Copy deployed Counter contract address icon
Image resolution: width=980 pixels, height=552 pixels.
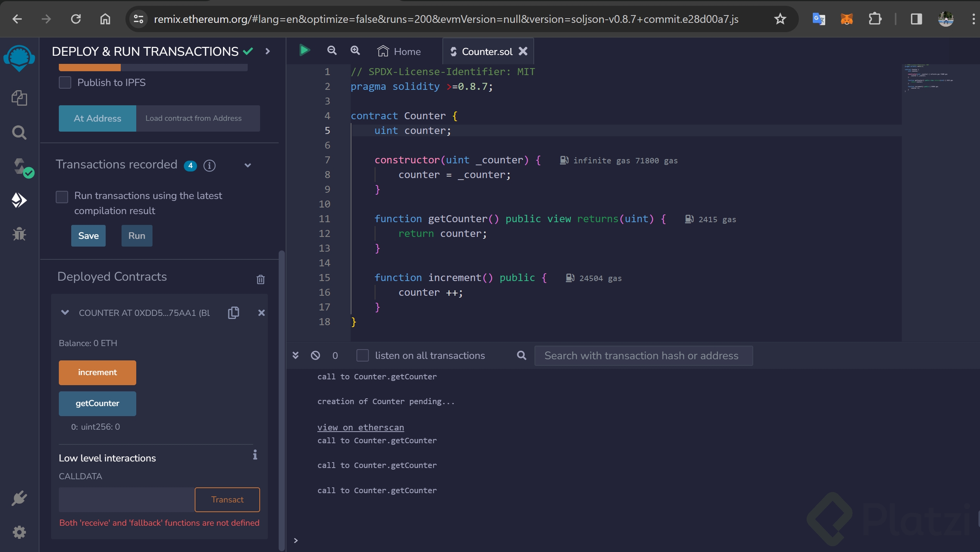233,312
